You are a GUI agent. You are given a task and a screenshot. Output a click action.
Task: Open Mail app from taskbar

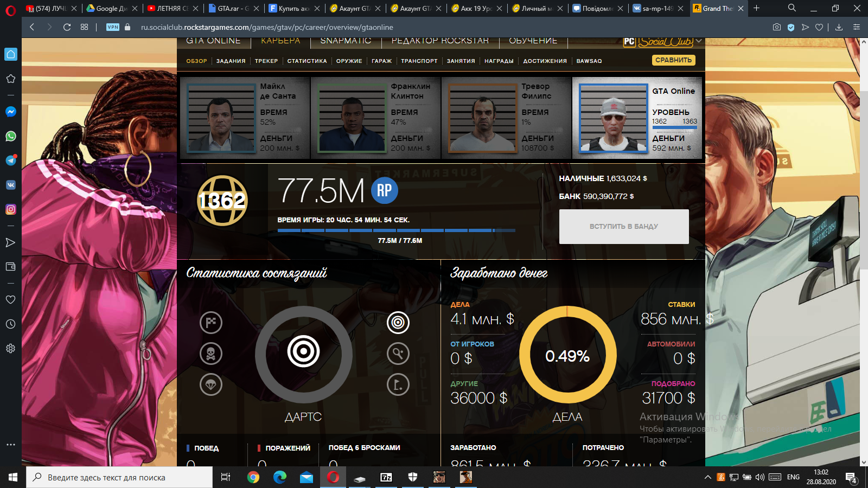[307, 477]
